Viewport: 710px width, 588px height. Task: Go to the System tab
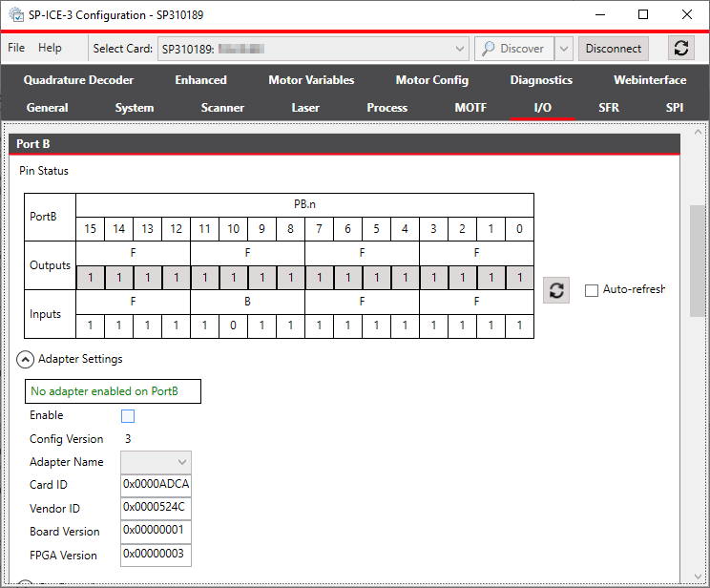click(134, 108)
